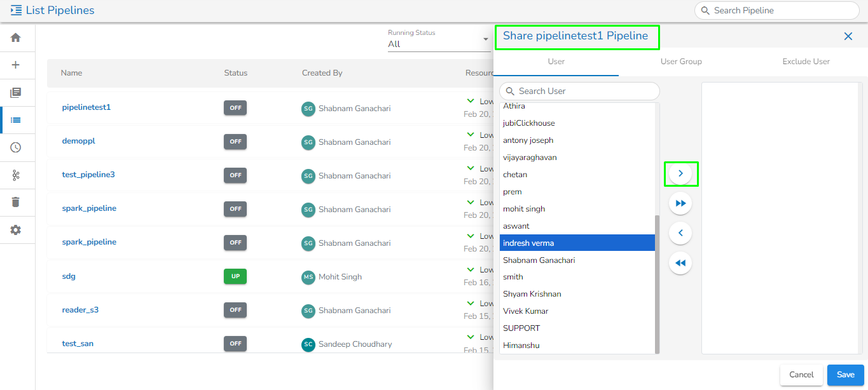Select the list pipelines sidebar icon
This screenshot has height=390, width=868.
16,120
